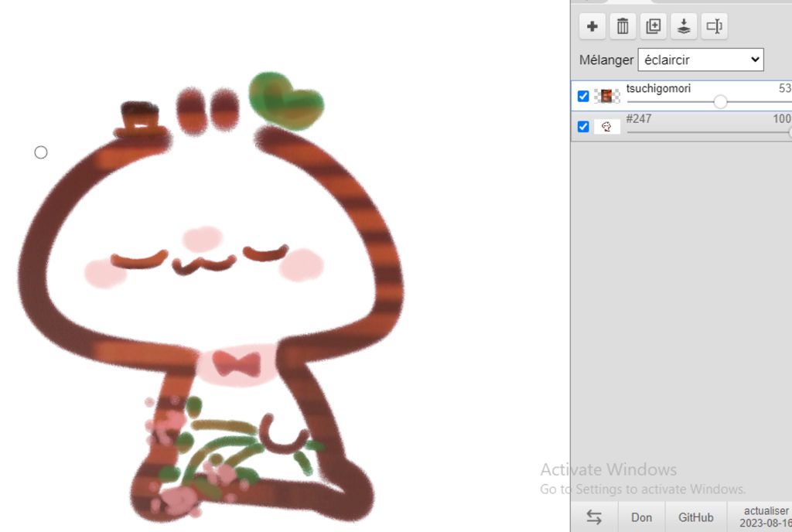Open the Don link
This screenshot has width=792, height=532.
641,517
